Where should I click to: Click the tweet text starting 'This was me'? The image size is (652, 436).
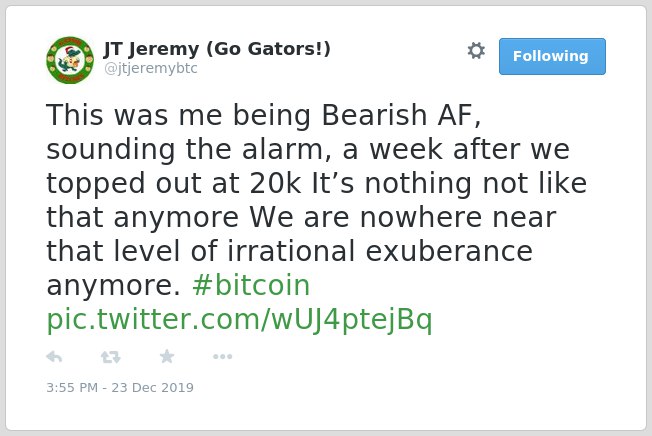coord(316,200)
